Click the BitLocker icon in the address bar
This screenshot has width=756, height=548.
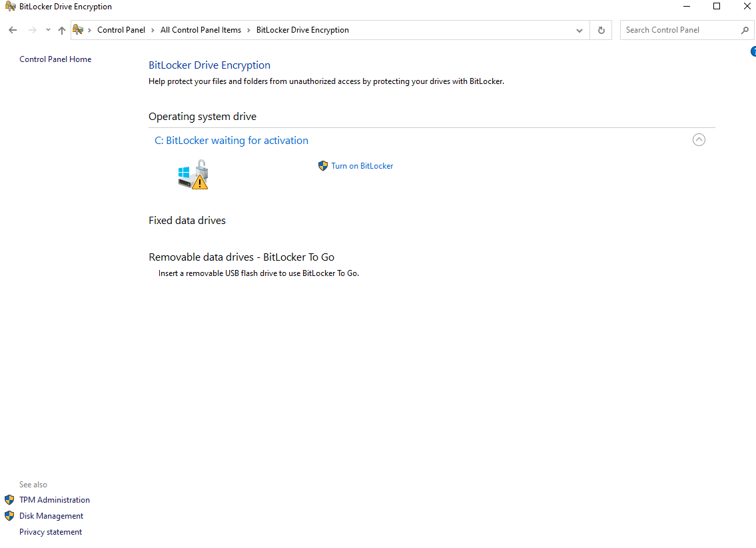(78, 30)
